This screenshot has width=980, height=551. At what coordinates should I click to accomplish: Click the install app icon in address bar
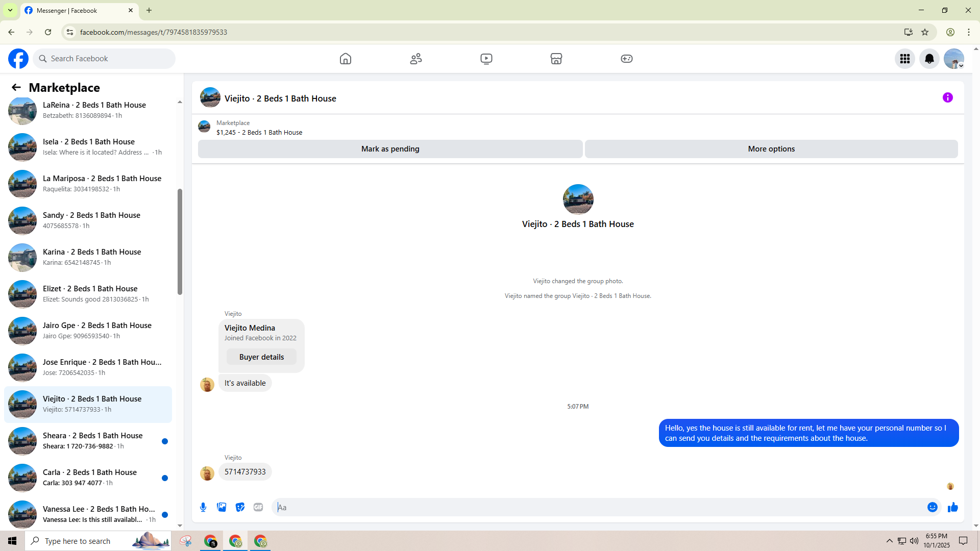tap(909, 32)
